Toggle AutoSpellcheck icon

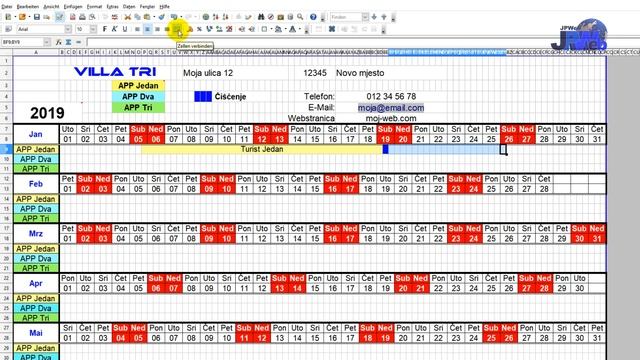(x=115, y=17)
